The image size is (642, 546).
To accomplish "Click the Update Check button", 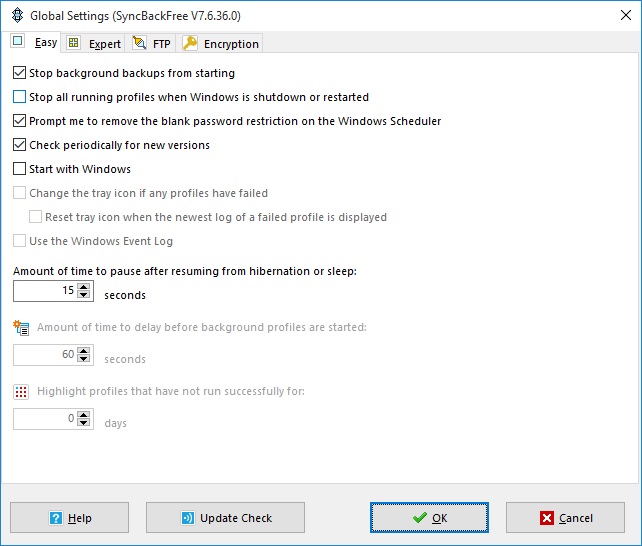I will pyautogui.click(x=225, y=518).
